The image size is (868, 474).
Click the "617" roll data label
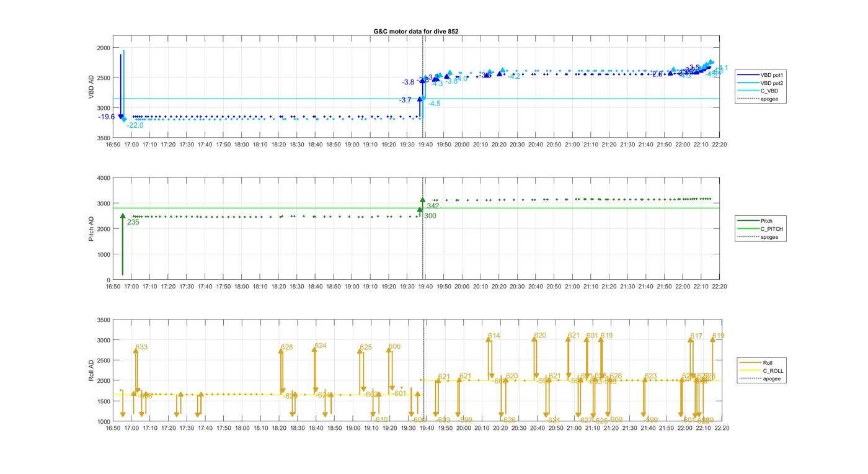696,336
